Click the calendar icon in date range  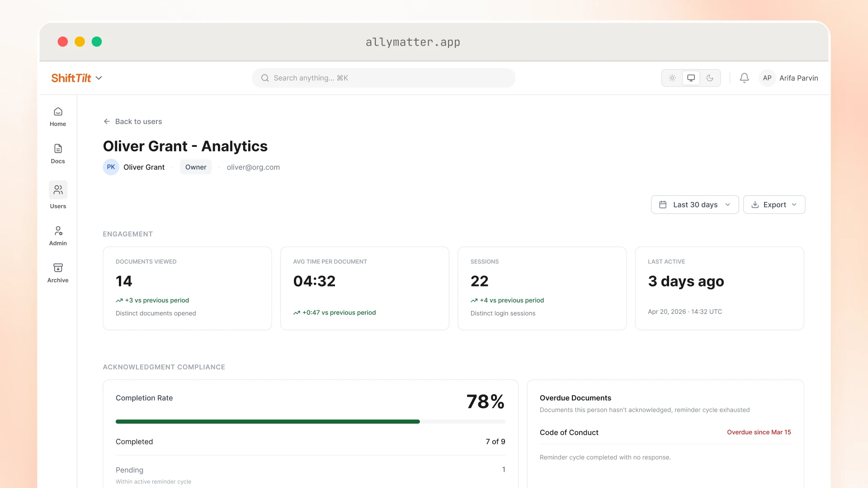click(x=663, y=205)
